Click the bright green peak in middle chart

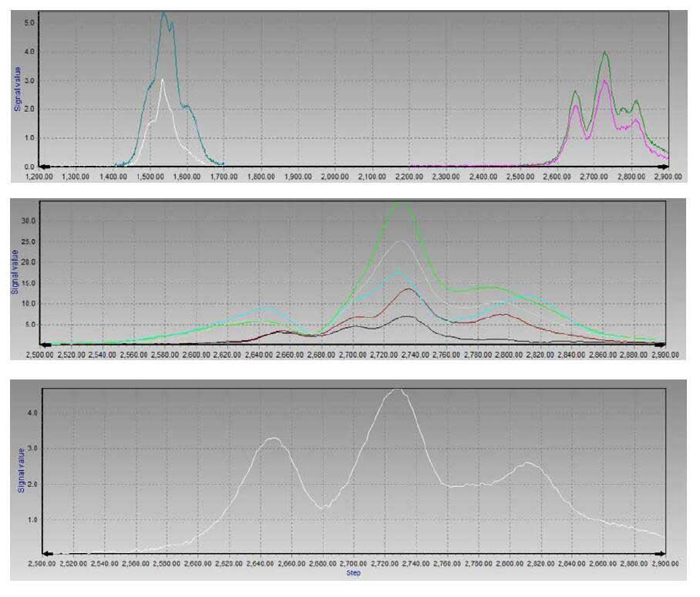click(399, 203)
